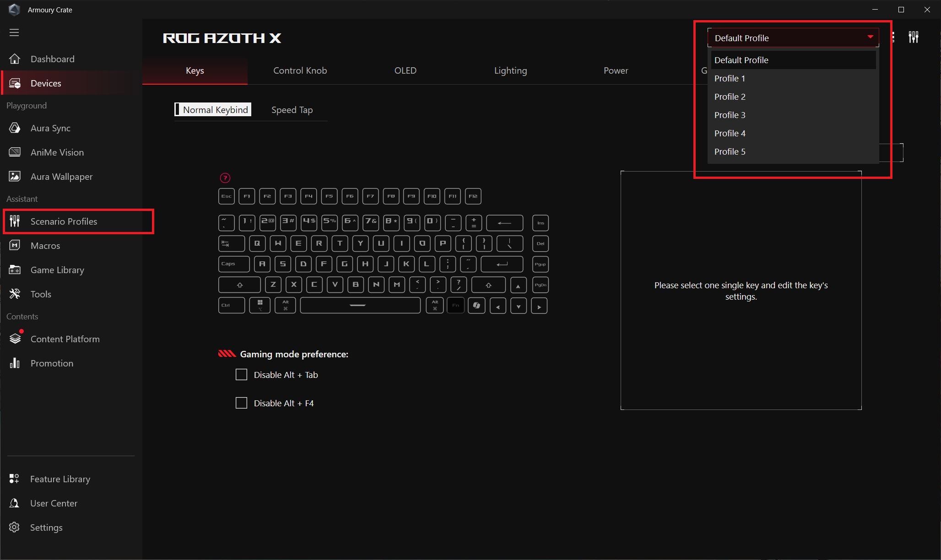
Task: Click the Armoury Crate logo in title bar
Action: 14,10
